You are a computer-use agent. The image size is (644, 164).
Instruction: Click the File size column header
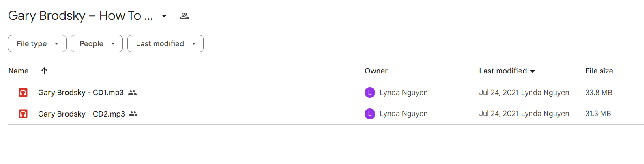coord(599,71)
